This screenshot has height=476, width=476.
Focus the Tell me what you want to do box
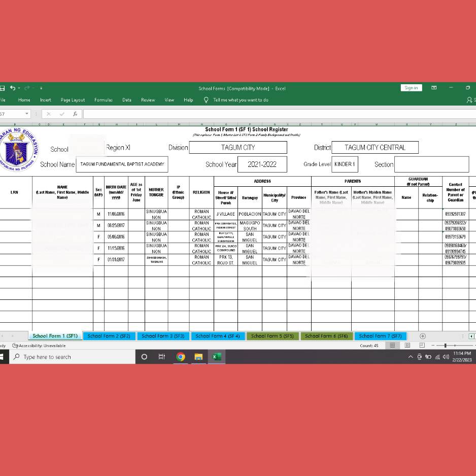pyautogui.click(x=241, y=100)
